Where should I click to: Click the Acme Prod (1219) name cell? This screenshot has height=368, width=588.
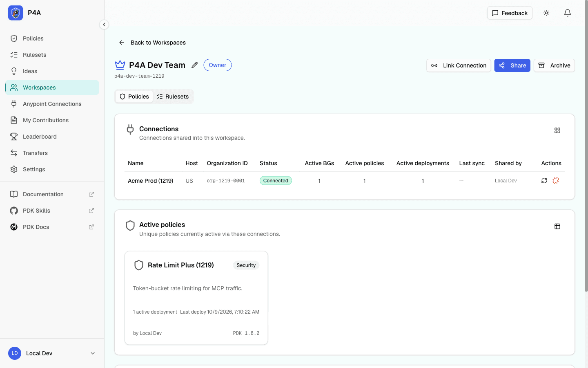click(x=151, y=181)
